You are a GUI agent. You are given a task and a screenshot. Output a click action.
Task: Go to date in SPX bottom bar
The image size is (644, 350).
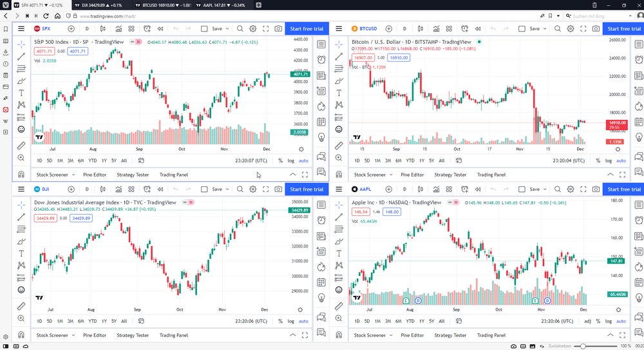click(141, 160)
